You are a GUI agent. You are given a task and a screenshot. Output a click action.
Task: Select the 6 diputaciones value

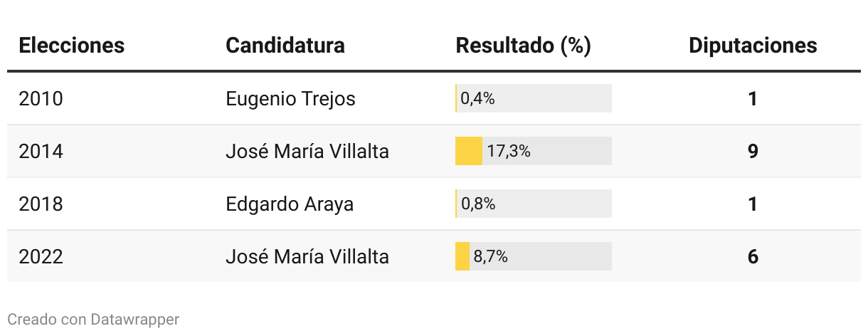(x=753, y=256)
